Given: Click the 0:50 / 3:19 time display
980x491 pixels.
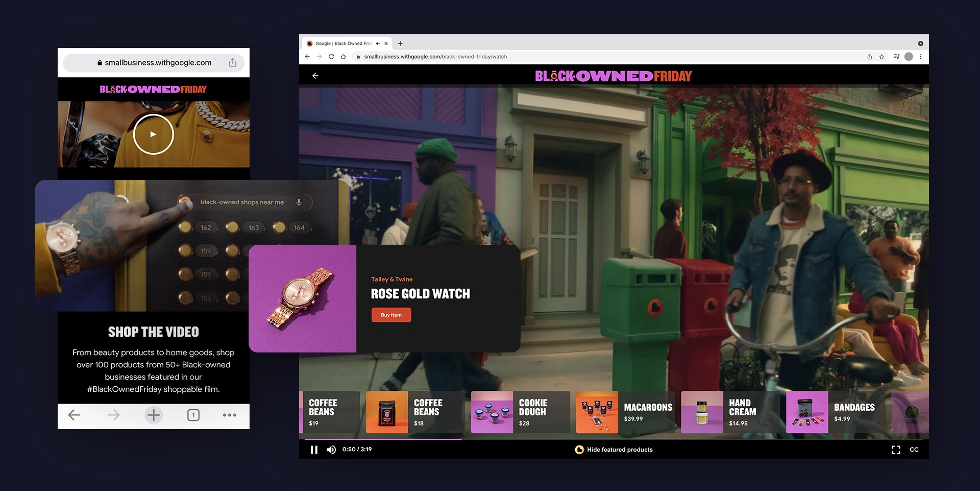Looking at the screenshot, I should coord(357,450).
